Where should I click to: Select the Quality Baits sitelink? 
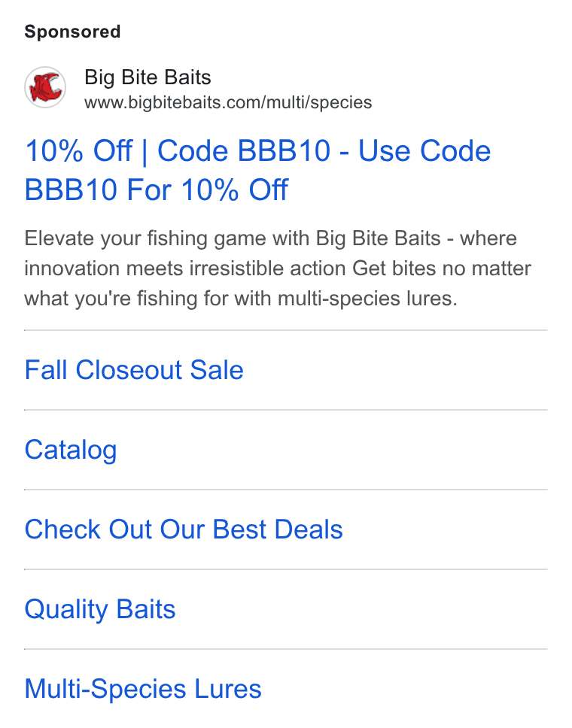click(100, 609)
